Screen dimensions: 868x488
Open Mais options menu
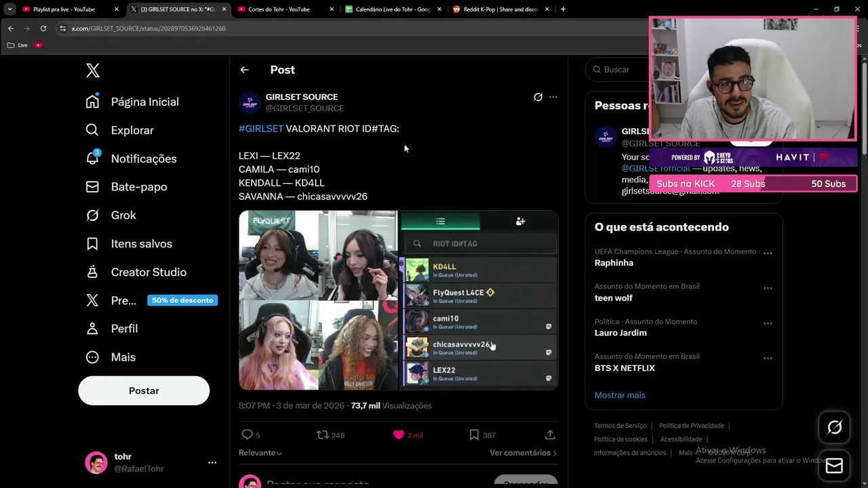tap(111, 357)
